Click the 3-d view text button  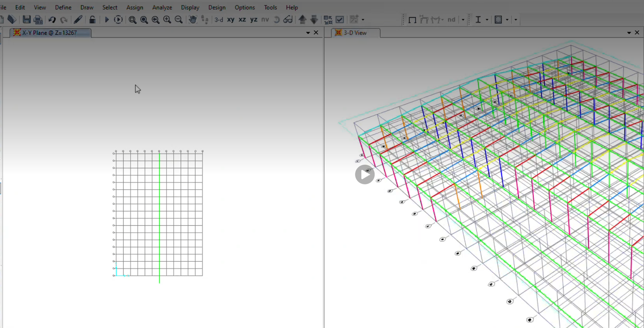pos(219,19)
